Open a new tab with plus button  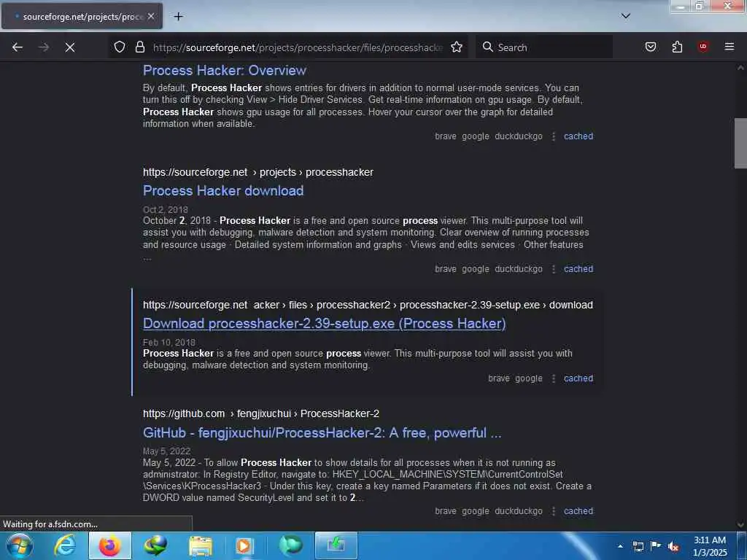[178, 17]
